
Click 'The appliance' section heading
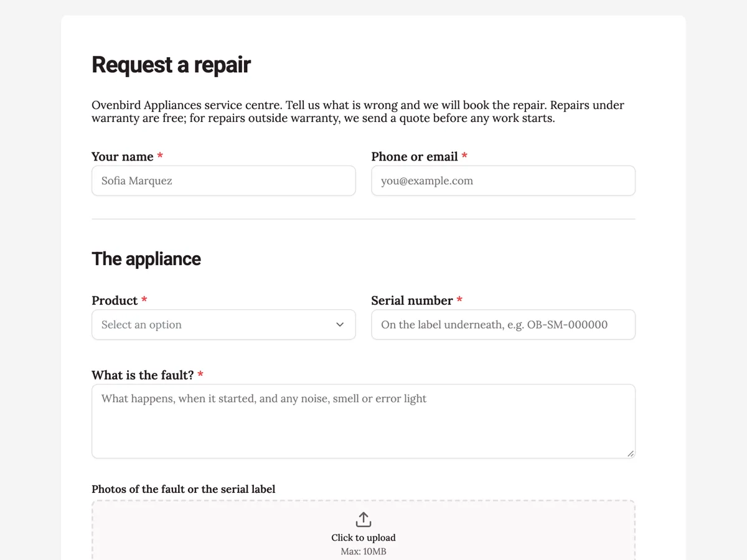(146, 259)
